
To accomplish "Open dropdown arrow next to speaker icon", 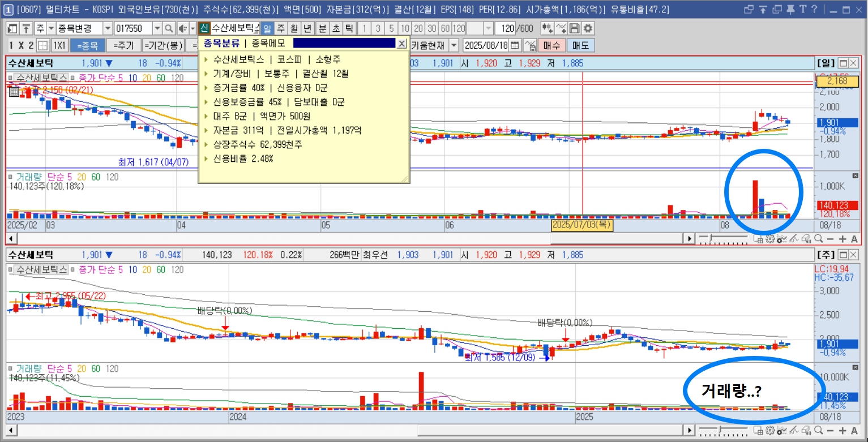I will [x=193, y=28].
